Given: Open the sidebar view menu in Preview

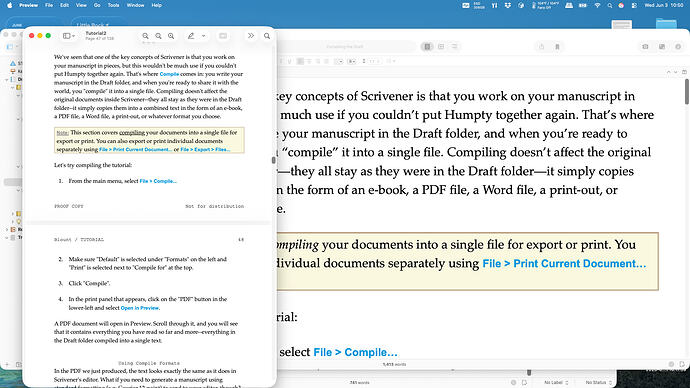Looking at the screenshot, I should [68, 36].
